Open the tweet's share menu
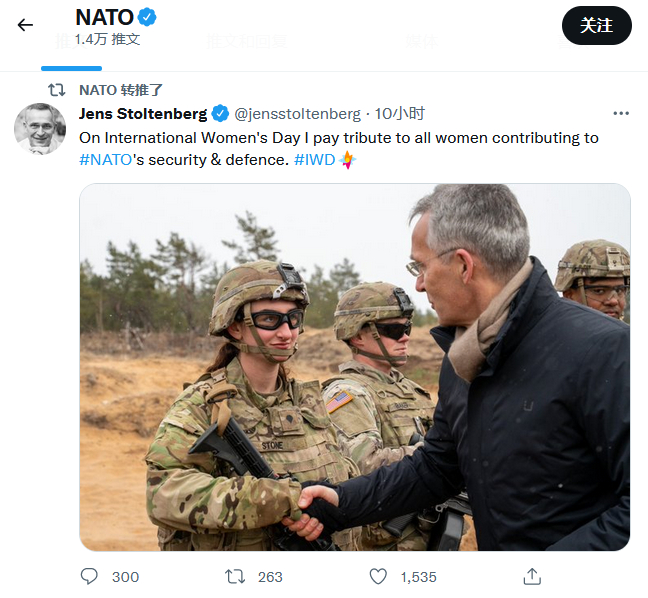Image resolution: width=648 pixels, height=598 pixels. [532, 576]
